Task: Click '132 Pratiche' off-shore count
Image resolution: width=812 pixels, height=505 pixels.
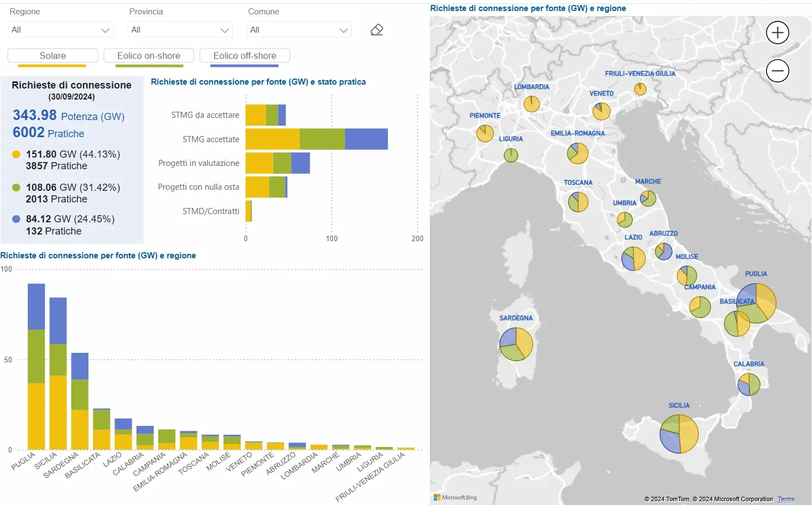Action: [54, 231]
